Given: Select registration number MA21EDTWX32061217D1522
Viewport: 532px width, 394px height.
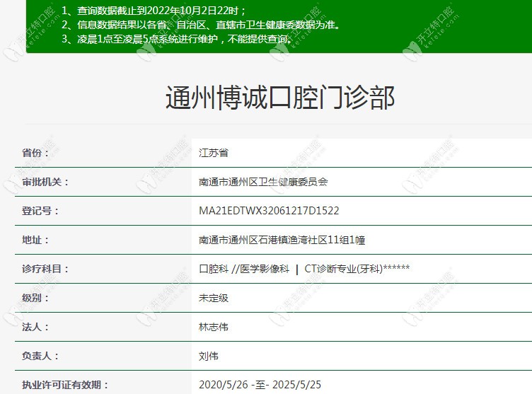Looking at the screenshot, I should click(269, 211).
